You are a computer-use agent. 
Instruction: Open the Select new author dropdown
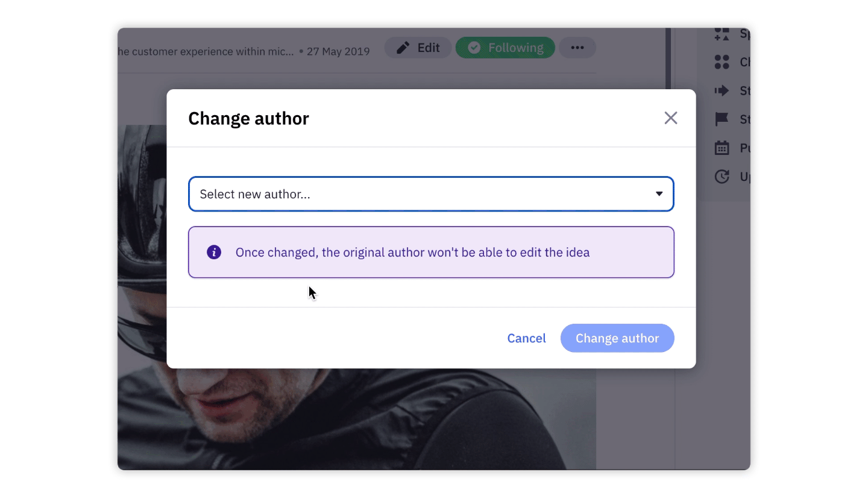(431, 194)
